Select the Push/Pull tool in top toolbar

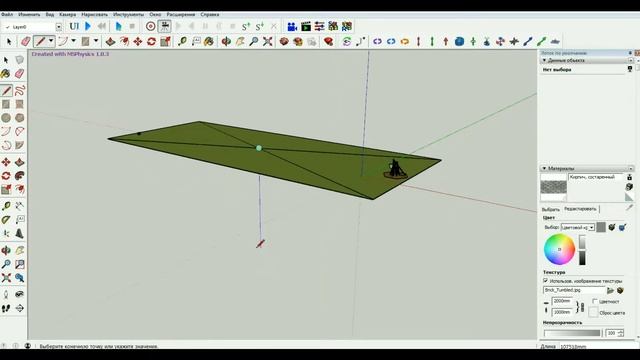[110, 42]
